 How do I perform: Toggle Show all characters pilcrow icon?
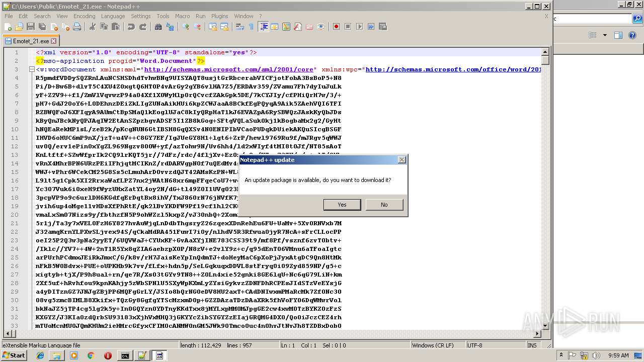tap(251, 27)
